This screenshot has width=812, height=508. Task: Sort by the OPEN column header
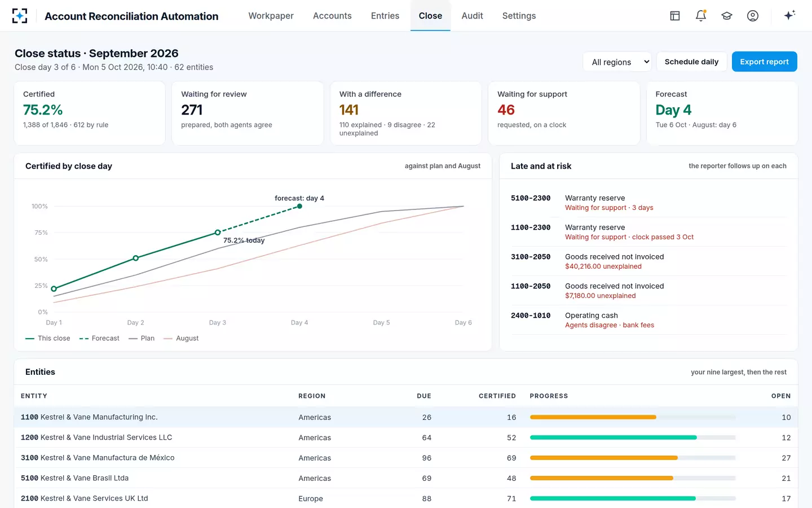click(x=781, y=396)
